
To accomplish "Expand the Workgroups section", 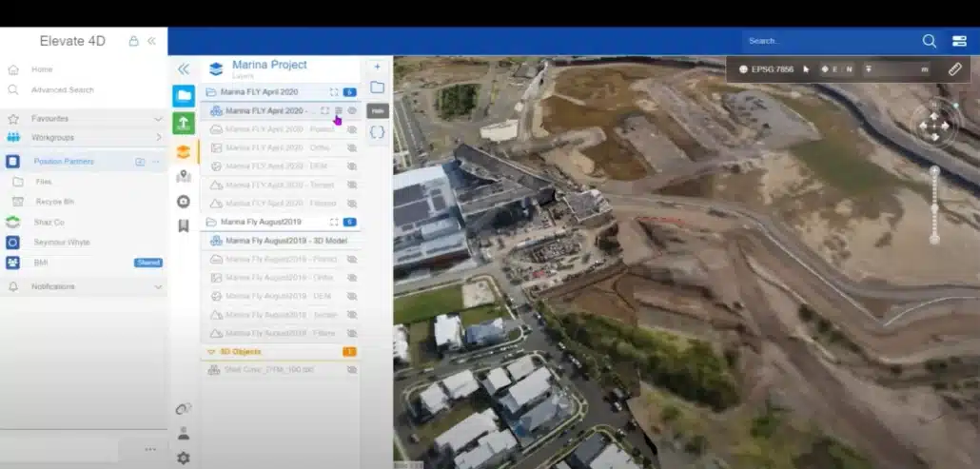I will point(158,137).
